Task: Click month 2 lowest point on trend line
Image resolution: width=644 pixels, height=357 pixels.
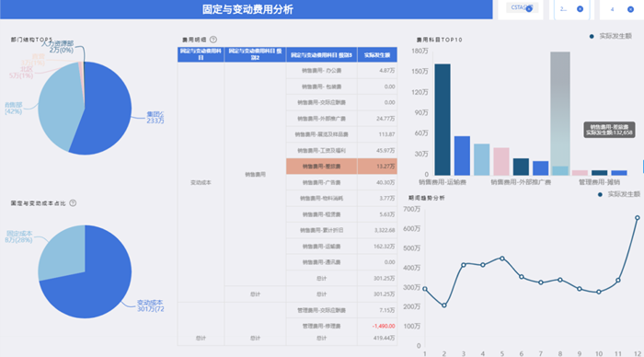Action: (444, 305)
